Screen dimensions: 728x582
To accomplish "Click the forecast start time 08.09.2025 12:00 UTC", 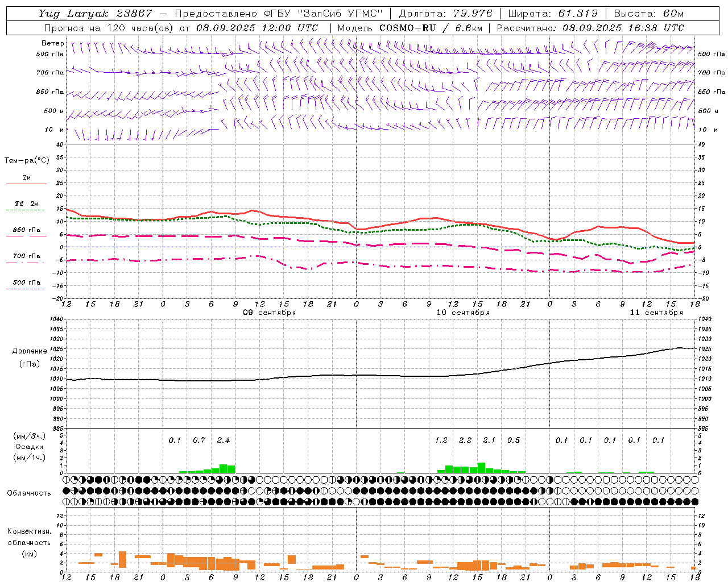I will coord(257,28).
